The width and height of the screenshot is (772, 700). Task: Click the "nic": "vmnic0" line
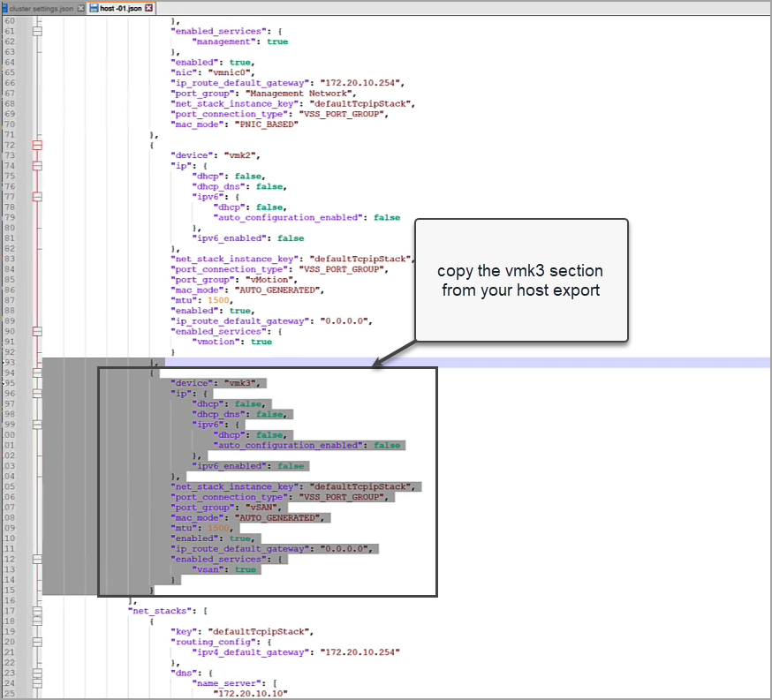pos(213,72)
